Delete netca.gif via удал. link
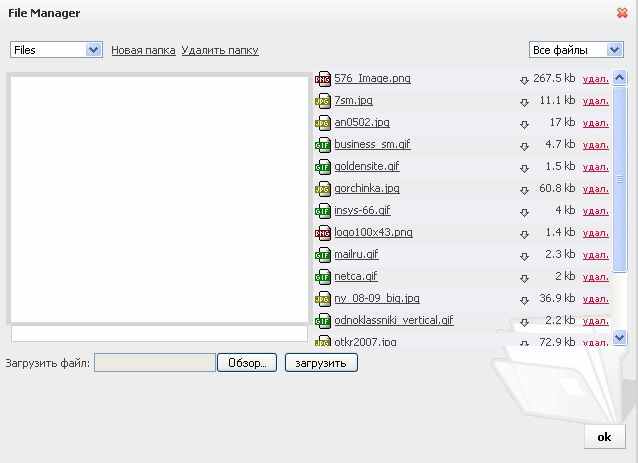 tap(596, 277)
